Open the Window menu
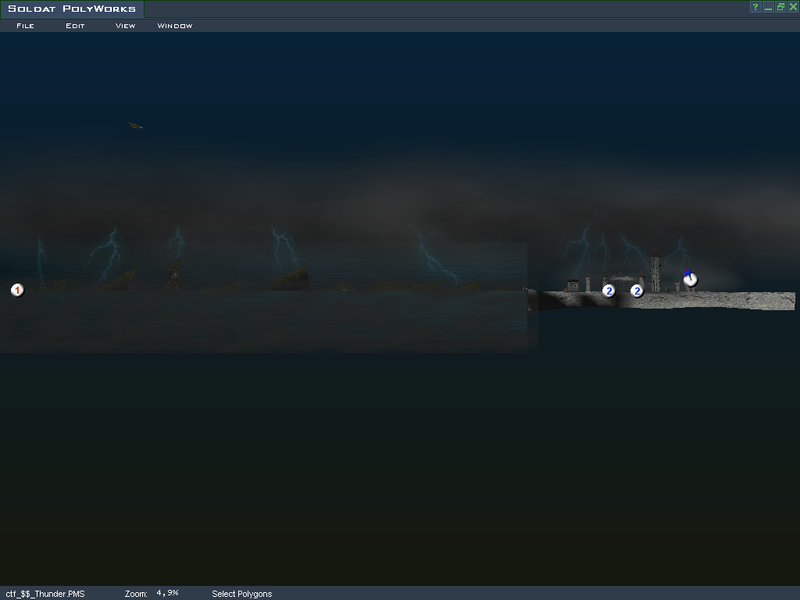800x600 pixels. pos(175,26)
